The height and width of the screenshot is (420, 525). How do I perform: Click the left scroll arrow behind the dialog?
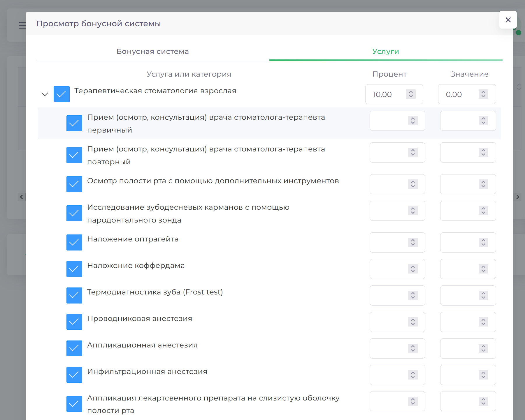[21, 197]
